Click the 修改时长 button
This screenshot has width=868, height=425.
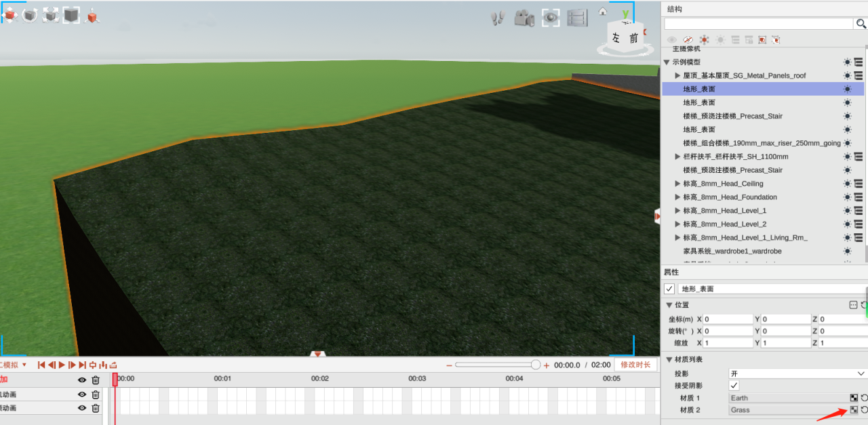pyautogui.click(x=635, y=365)
